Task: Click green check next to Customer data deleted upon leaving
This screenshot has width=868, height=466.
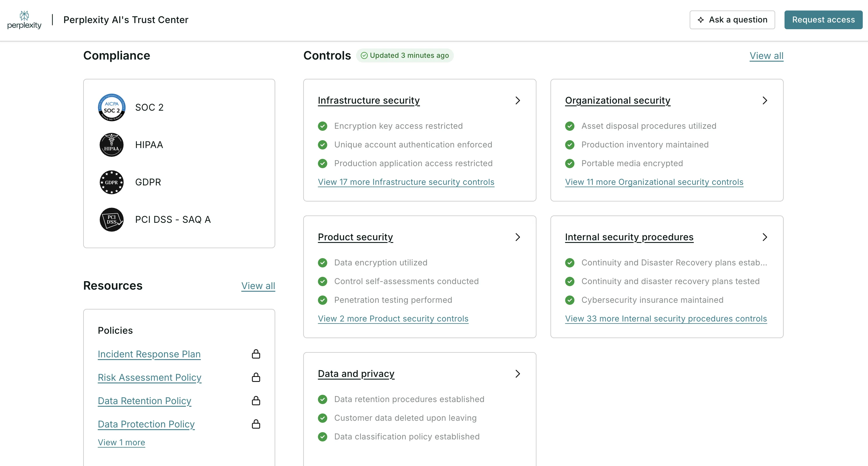Action: pos(323,418)
